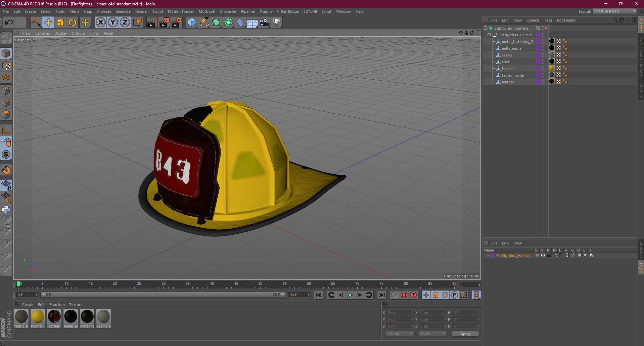Open the Python script icon
Image resolution: width=644 pixels, height=346 pixels.
[x=6, y=209]
